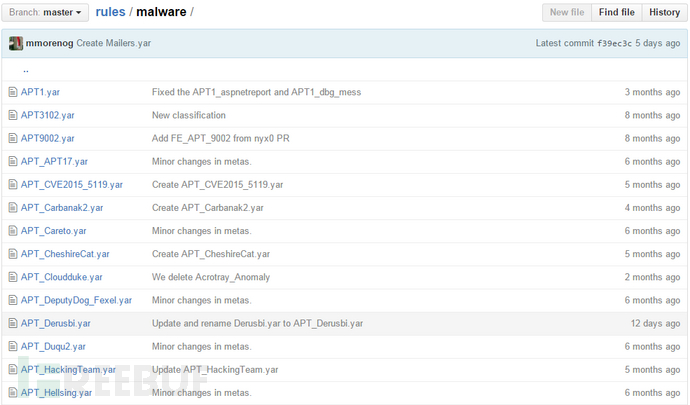Screen dimensions: 690x405
Task: Open the APT9002.yar file
Action: coord(48,138)
